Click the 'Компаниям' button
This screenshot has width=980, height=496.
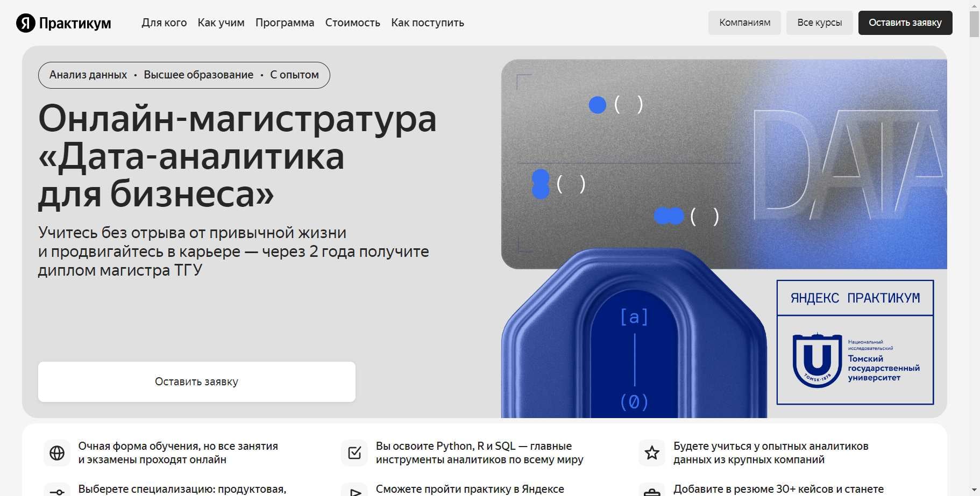tap(744, 23)
